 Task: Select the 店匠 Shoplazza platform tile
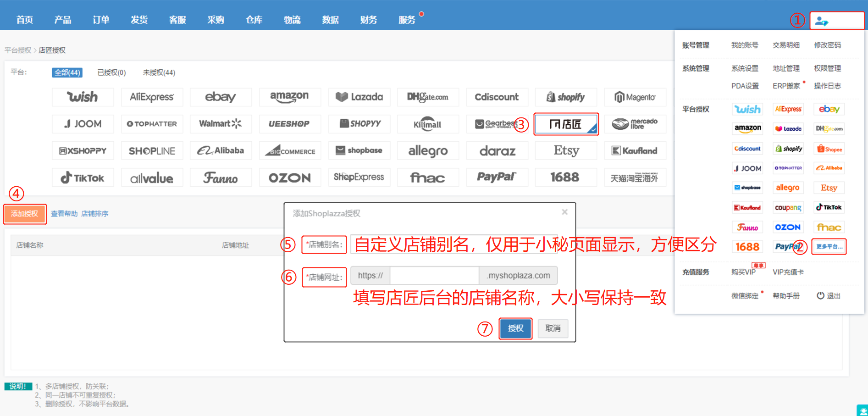[566, 124]
